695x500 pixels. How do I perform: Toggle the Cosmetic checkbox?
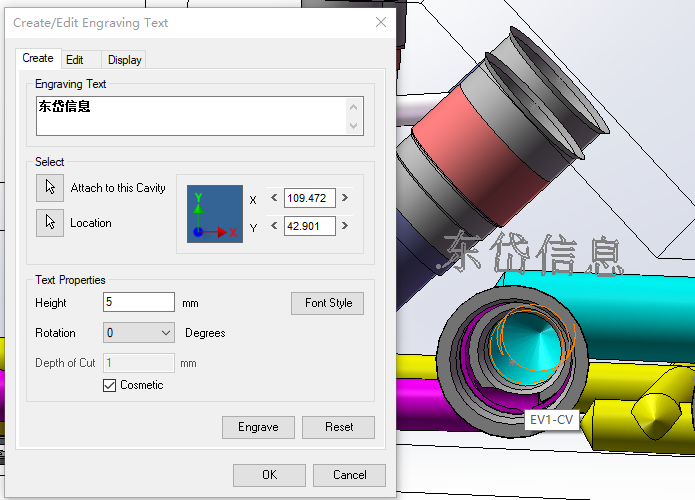(x=109, y=385)
